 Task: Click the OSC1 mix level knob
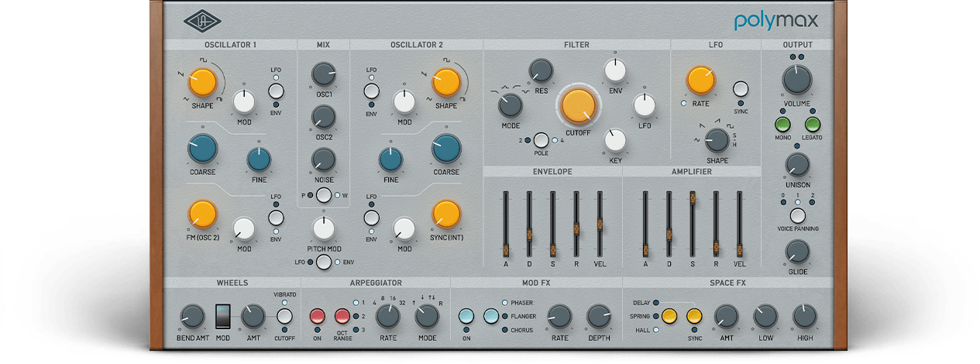click(x=323, y=74)
